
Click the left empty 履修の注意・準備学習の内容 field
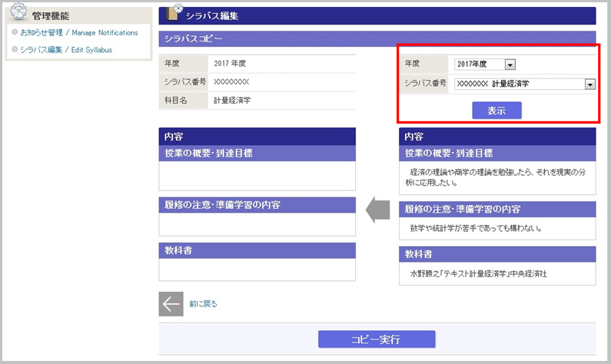(257, 223)
